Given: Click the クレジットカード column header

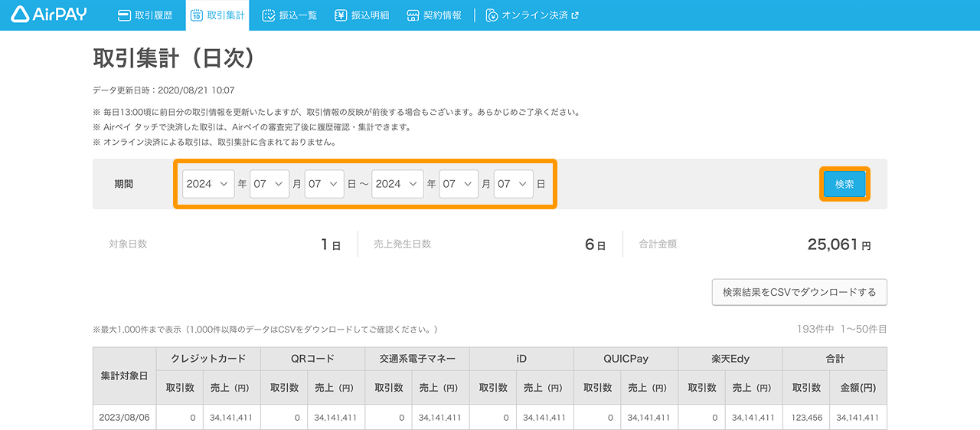Looking at the screenshot, I should click(208, 359).
